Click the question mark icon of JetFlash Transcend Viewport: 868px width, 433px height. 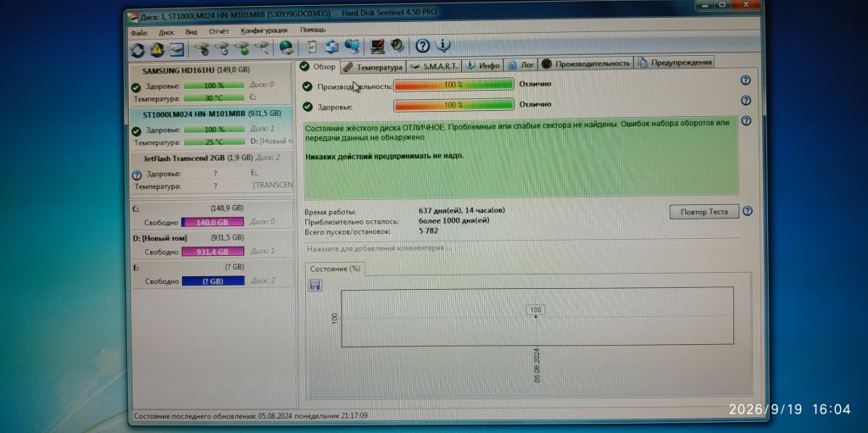point(136,175)
